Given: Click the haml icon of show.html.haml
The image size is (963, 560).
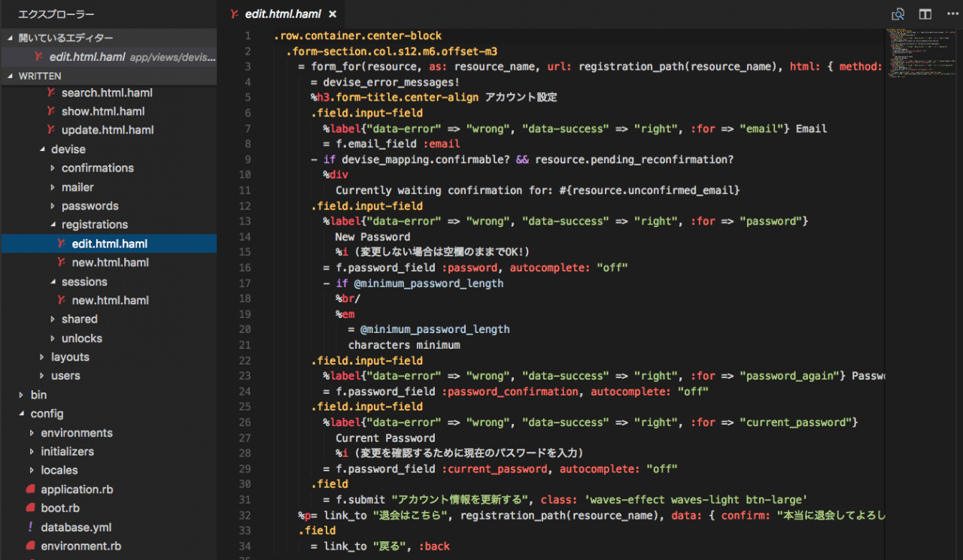Looking at the screenshot, I should pos(51,111).
